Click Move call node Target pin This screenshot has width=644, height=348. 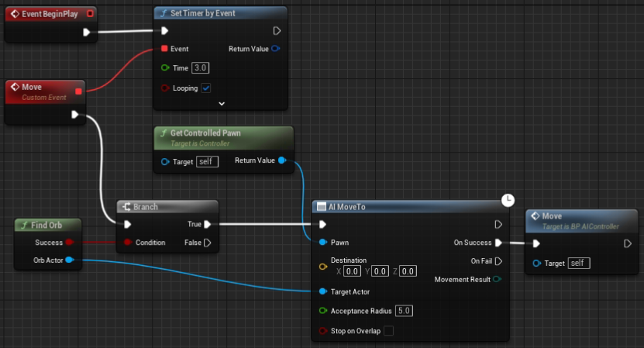[537, 263]
